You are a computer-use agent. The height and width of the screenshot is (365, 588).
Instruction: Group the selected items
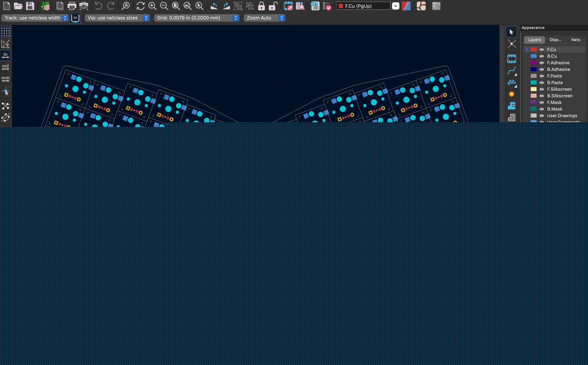tap(238, 6)
